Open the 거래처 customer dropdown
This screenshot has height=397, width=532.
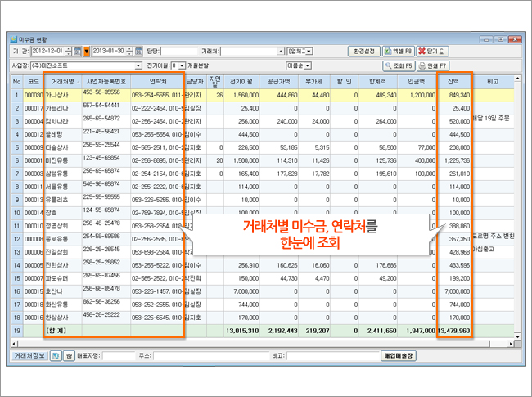pos(282,51)
